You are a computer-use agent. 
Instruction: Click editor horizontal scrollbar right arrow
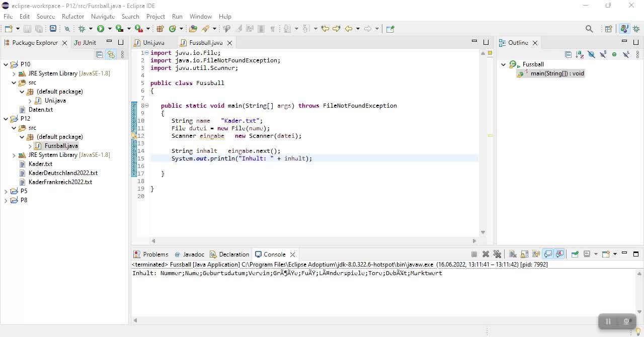pos(474,241)
